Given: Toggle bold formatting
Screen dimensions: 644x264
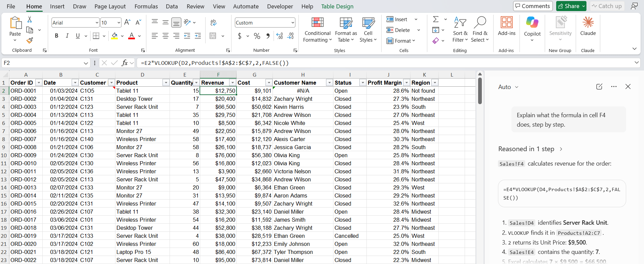Looking at the screenshot, I should (x=57, y=36).
